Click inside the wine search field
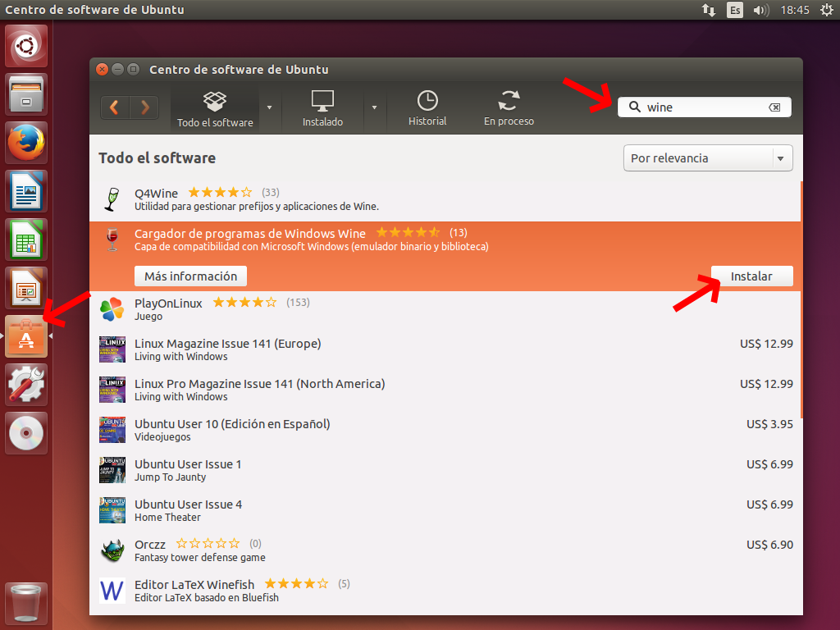Viewport: 840px width, 630px height. 705,107
